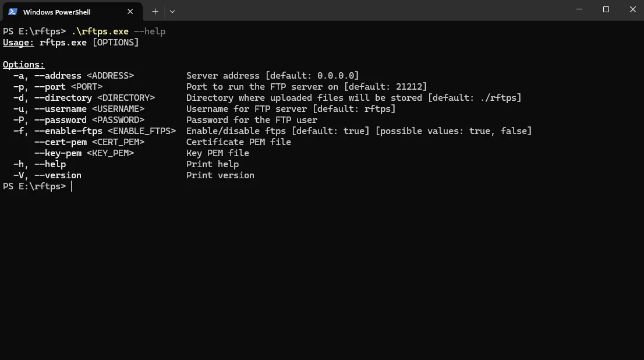This screenshot has width=644, height=360.
Task: Open the tab dropdown chevron menu
Action: coord(172,11)
